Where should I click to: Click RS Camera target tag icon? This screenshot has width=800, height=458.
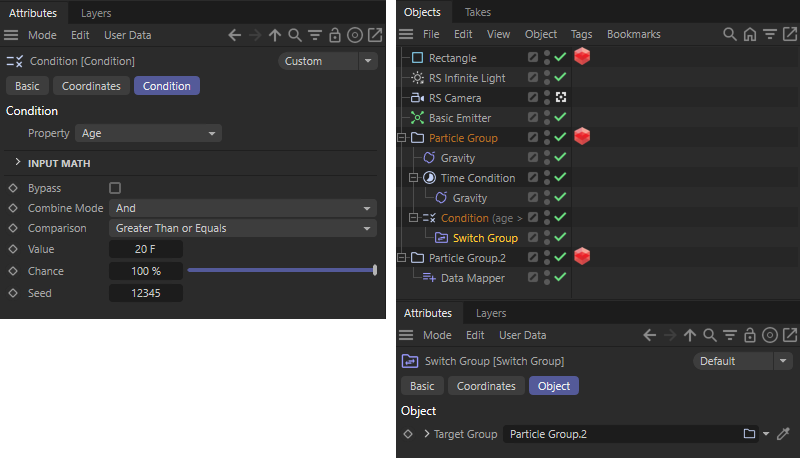coord(561,97)
